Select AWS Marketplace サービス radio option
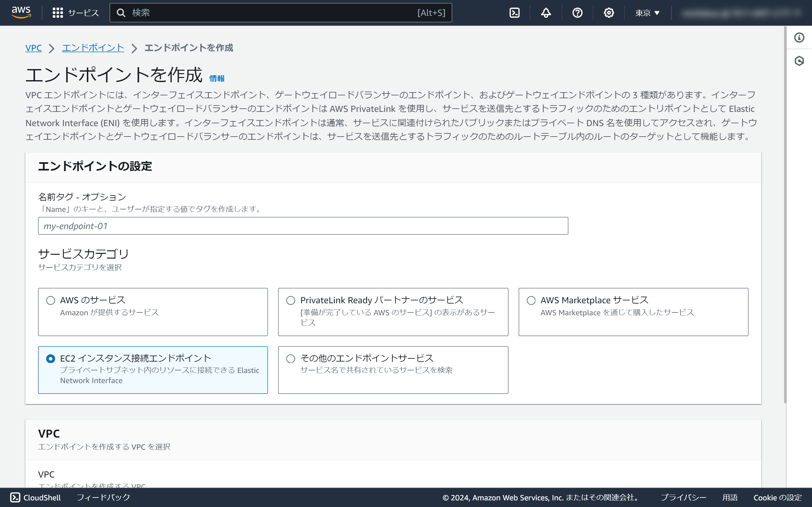Image resolution: width=812 pixels, height=507 pixels. pos(531,300)
